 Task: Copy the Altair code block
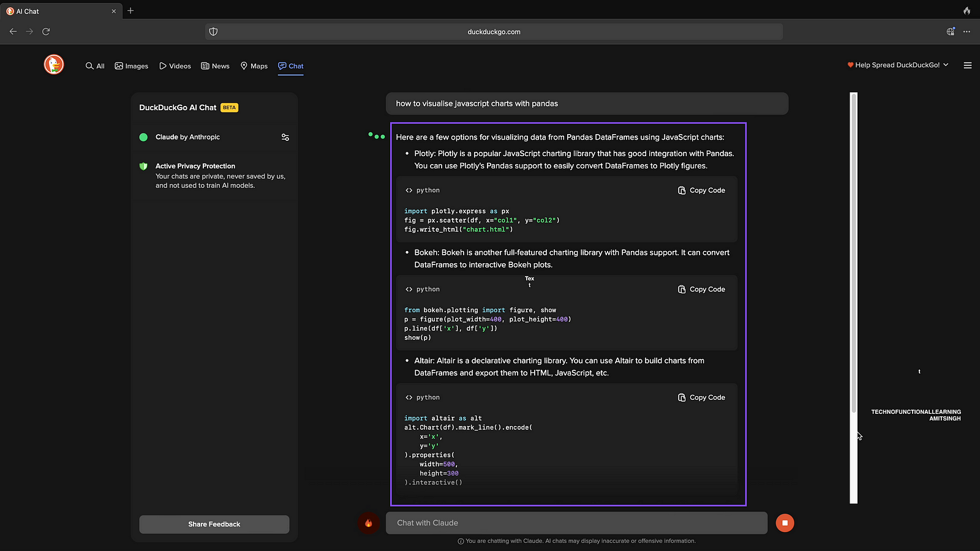pyautogui.click(x=701, y=397)
